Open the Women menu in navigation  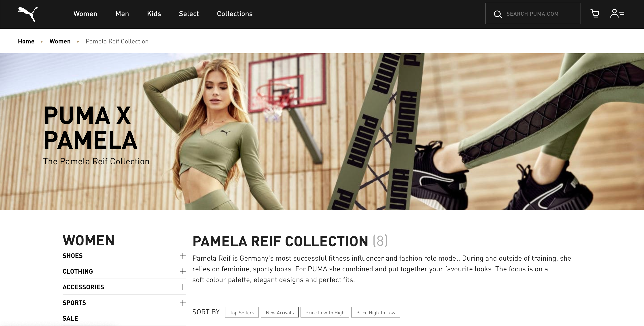85,14
